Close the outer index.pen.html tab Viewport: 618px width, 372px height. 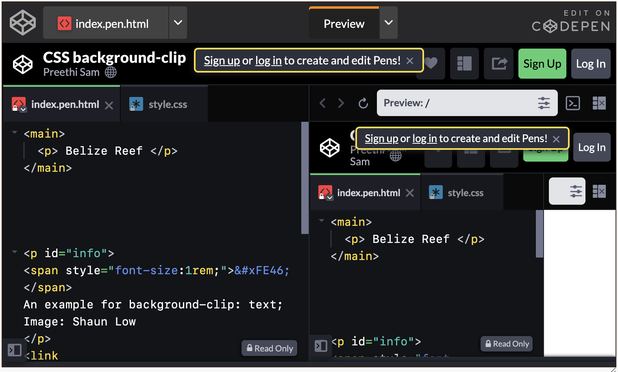pos(109,105)
